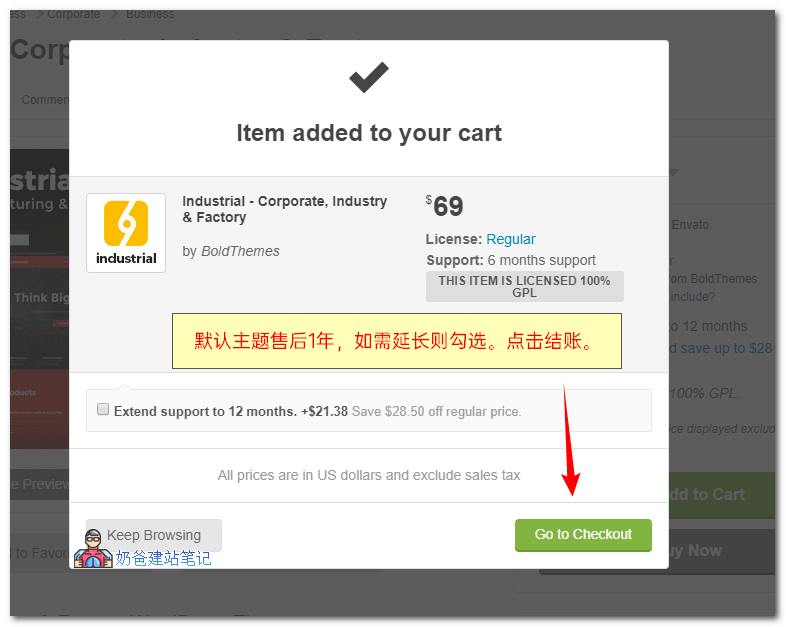Click the 100% GPL license badge

pyautogui.click(x=524, y=287)
